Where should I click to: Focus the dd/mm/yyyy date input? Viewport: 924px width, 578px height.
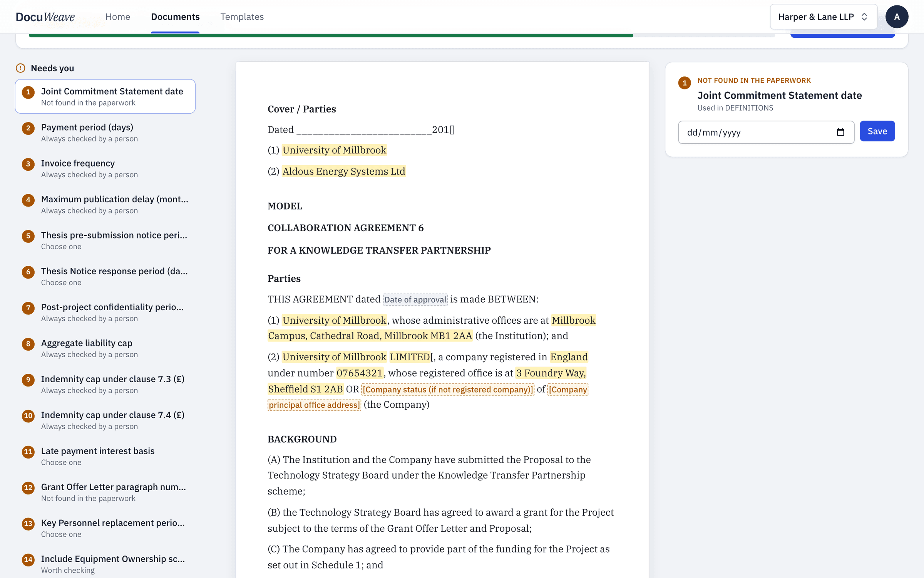tap(766, 132)
